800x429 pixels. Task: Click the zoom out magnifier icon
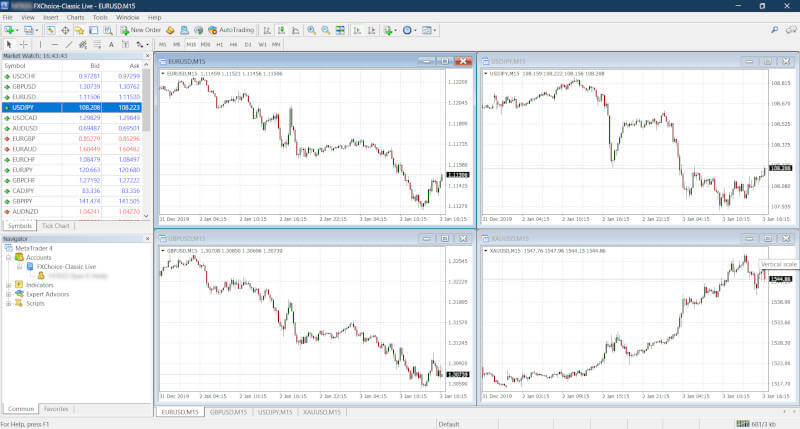325,31
